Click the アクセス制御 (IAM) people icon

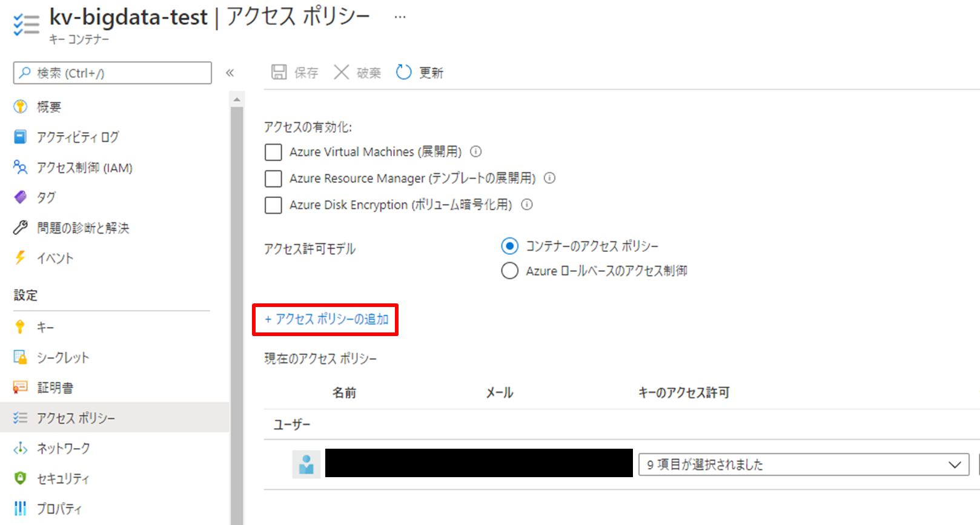pyautogui.click(x=20, y=167)
